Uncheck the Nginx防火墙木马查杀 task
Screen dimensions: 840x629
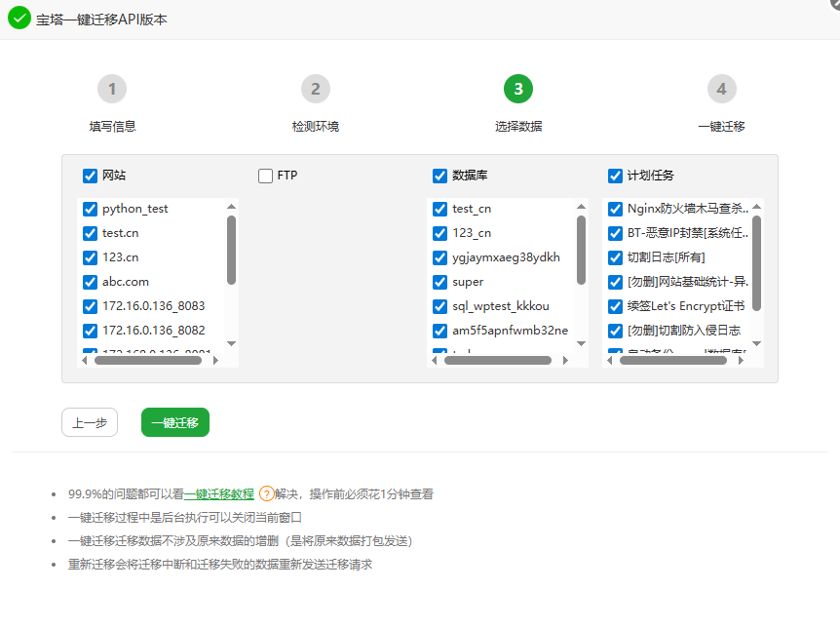tap(614, 209)
